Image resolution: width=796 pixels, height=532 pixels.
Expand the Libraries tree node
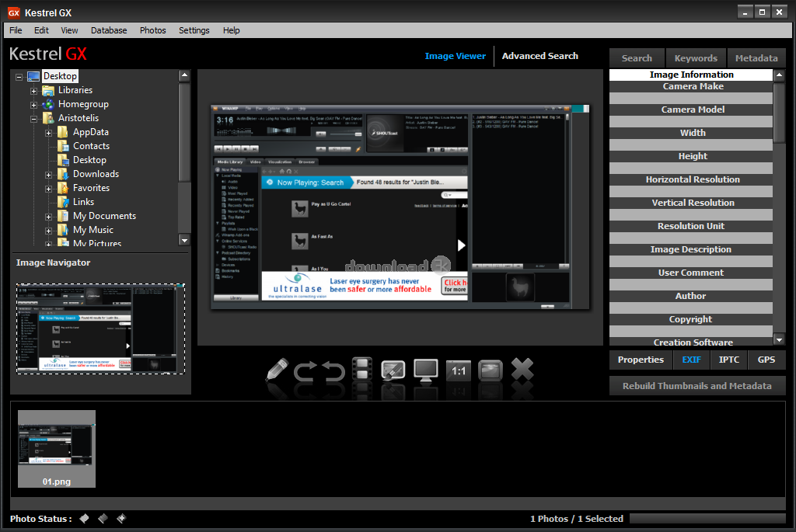[33, 92]
